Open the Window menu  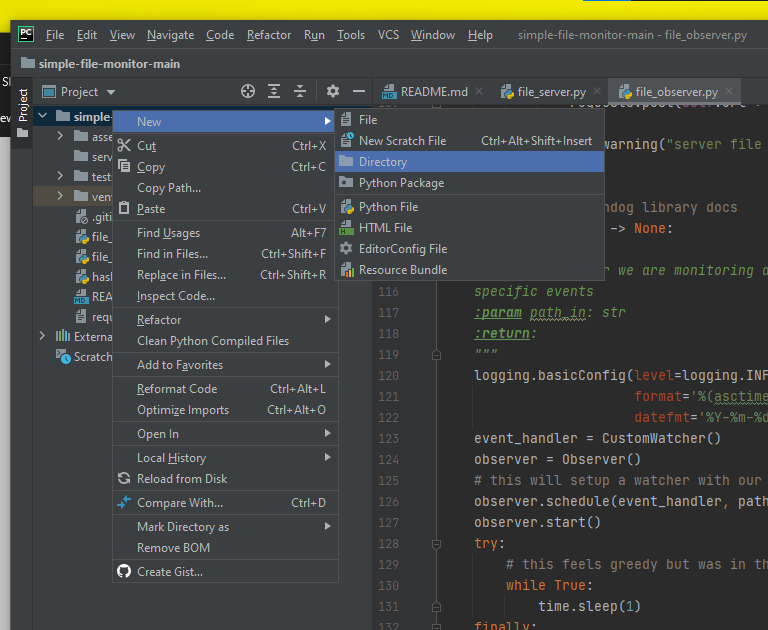[433, 35]
